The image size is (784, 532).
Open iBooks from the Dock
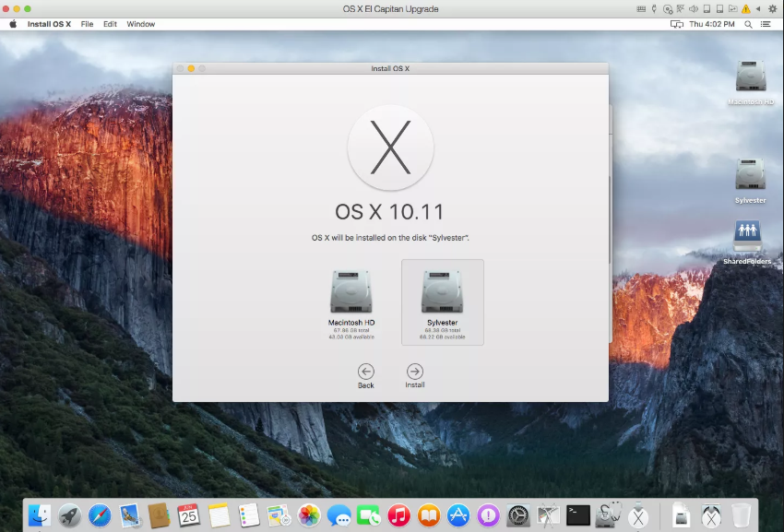429,515
